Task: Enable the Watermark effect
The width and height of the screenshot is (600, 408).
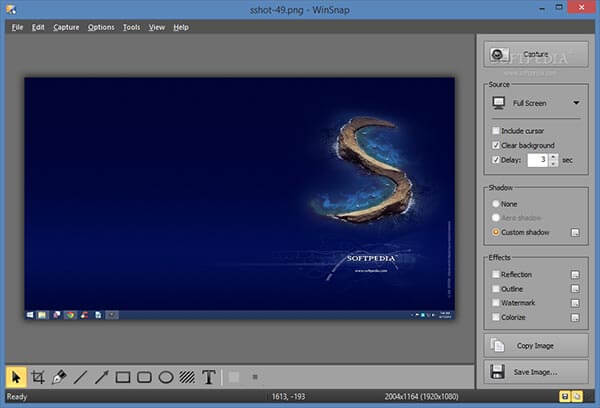Action: pyautogui.click(x=496, y=303)
